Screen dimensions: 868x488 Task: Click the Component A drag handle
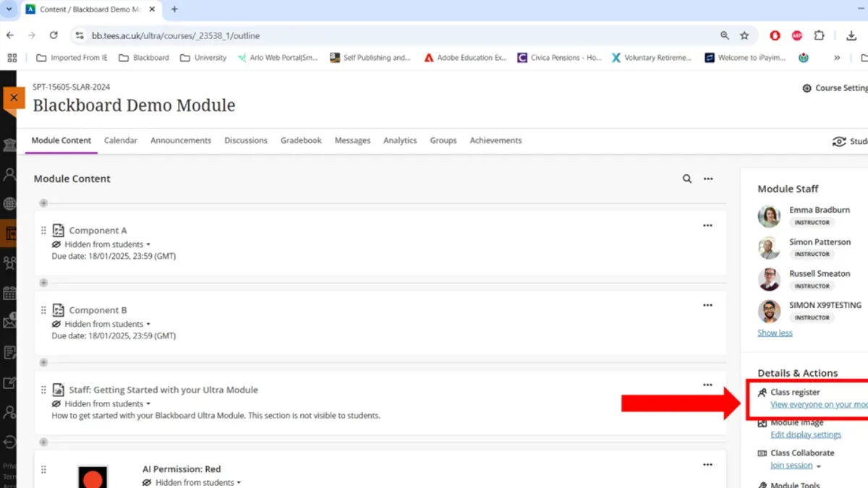[x=43, y=231]
